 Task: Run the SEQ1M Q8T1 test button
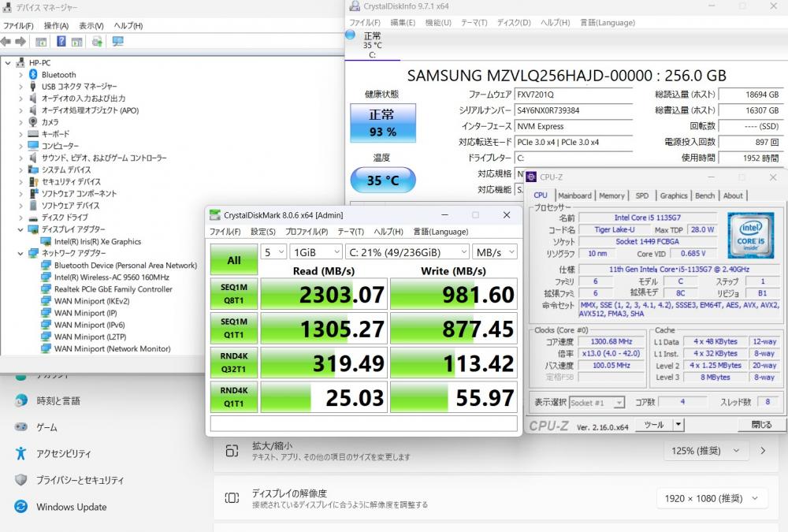[x=234, y=294]
